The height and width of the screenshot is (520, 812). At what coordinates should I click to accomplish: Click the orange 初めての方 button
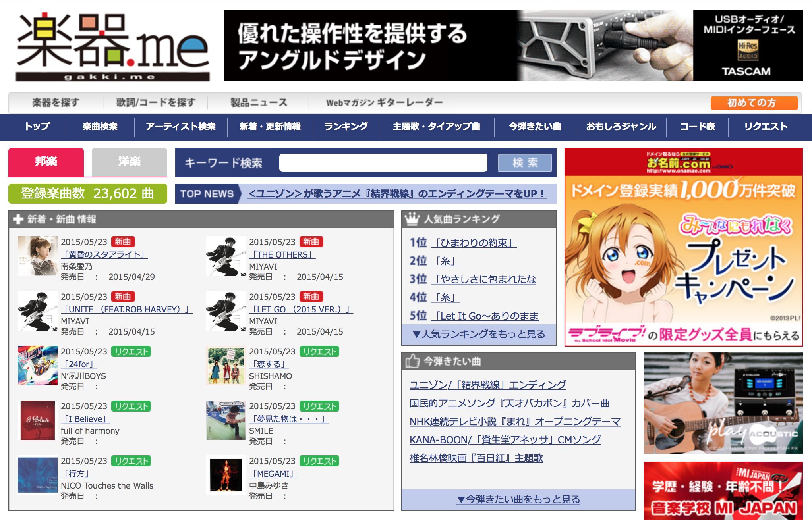754,103
